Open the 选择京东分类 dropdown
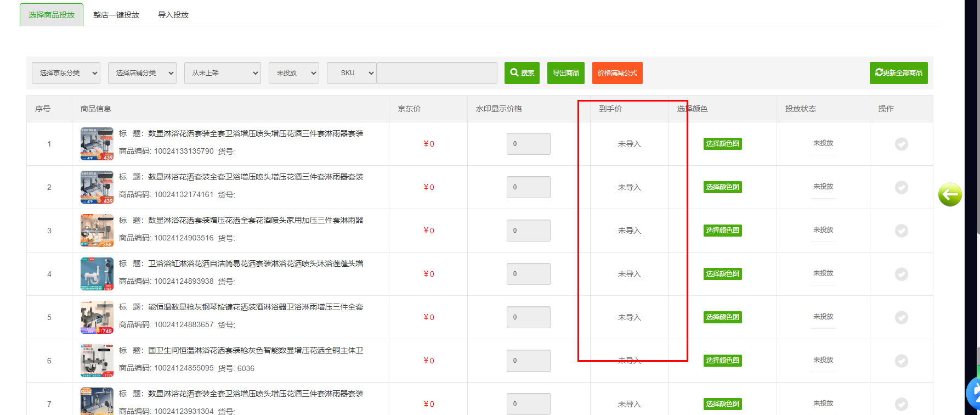This screenshot has height=415, width=980. pos(66,73)
